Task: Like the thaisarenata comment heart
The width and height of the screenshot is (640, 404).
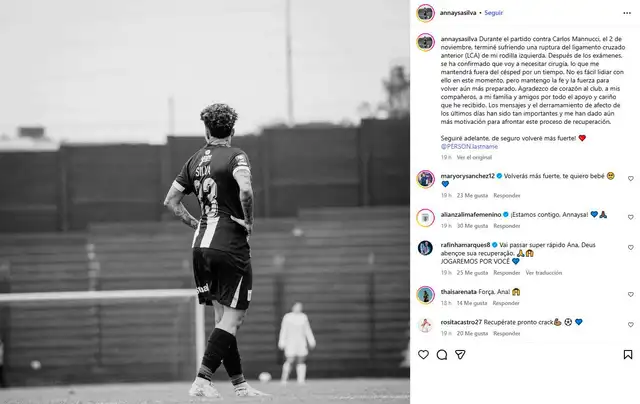Action: (631, 294)
